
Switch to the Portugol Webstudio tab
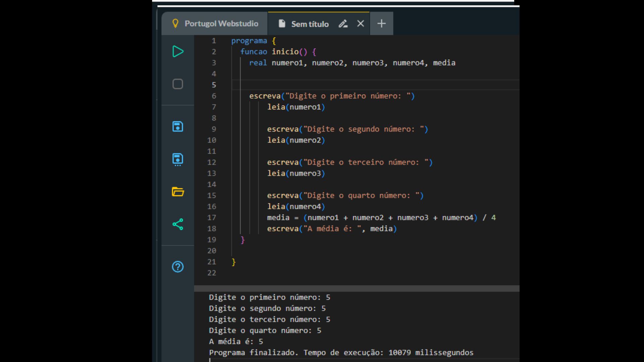[x=221, y=24]
